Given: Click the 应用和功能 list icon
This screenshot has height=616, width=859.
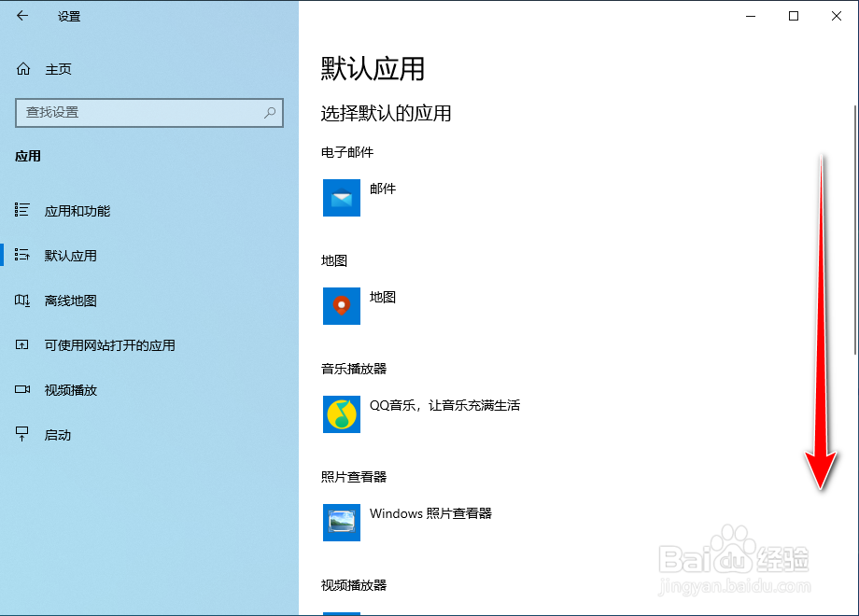Looking at the screenshot, I should pos(21,210).
